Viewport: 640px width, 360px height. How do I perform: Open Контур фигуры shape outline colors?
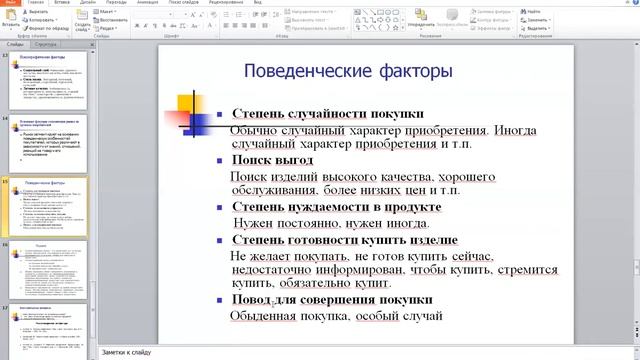(490, 20)
